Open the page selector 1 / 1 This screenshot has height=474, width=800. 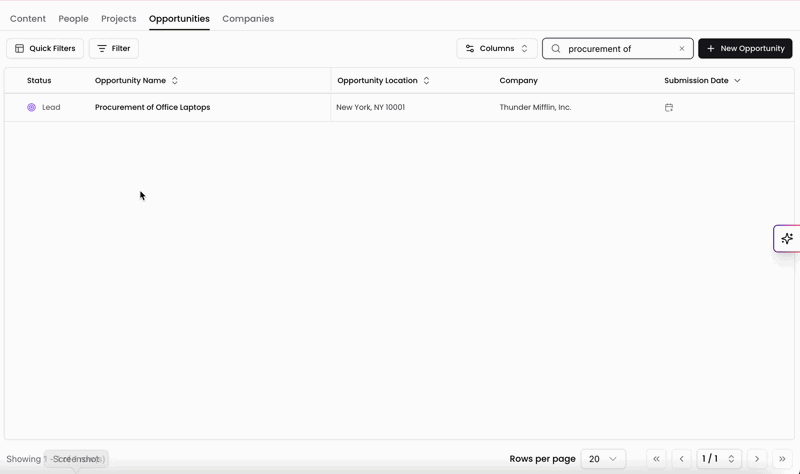(x=719, y=459)
